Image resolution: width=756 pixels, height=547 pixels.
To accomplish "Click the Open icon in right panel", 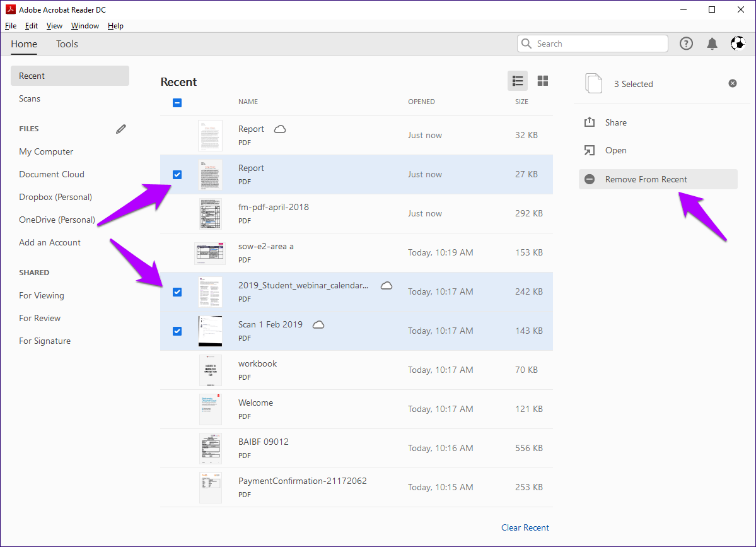I will click(x=590, y=150).
